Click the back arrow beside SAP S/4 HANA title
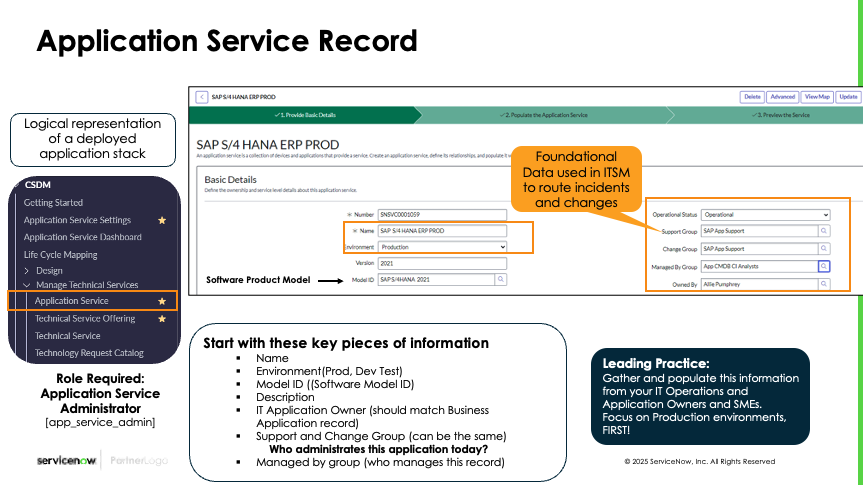863x486 pixels. [x=202, y=97]
